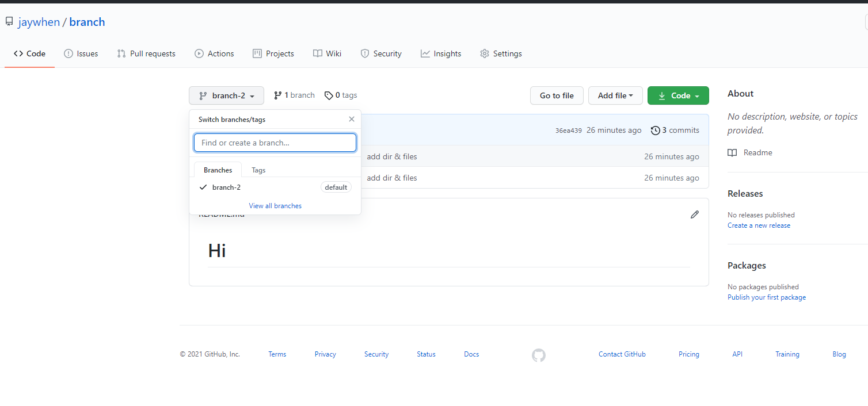Image resolution: width=868 pixels, height=406 pixels.
Task: Open the repository Settings tab
Action: (501, 53)
